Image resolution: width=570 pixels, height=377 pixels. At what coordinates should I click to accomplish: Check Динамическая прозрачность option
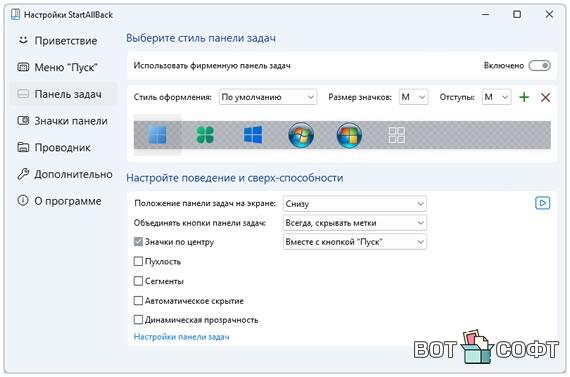(x=138, y=320)
